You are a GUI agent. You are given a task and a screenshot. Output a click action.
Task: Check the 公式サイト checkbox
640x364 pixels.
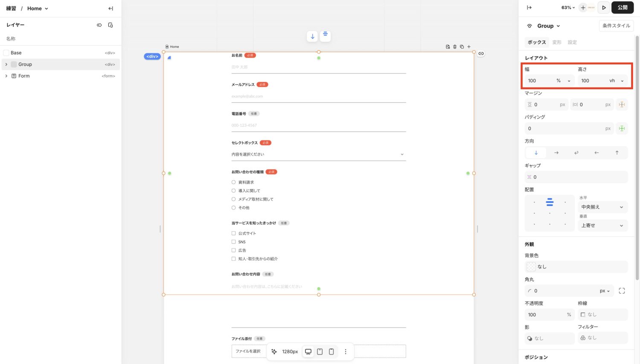click(x=233, y=233)
